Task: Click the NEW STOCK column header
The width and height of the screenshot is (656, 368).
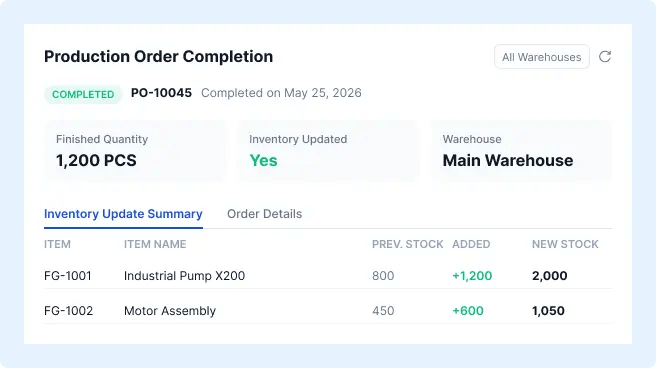Action: click(x=565, y=244)
